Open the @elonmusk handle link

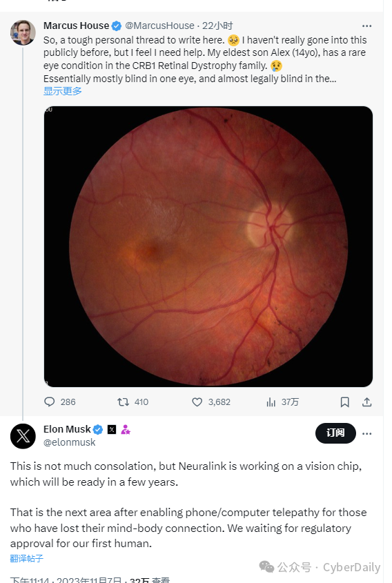[x=70, y=442]
